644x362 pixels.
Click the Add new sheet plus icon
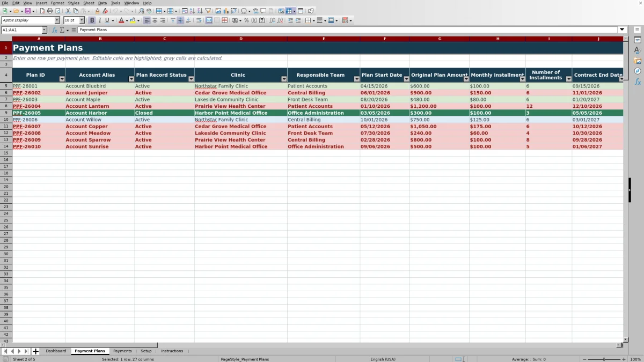(36, 351)
